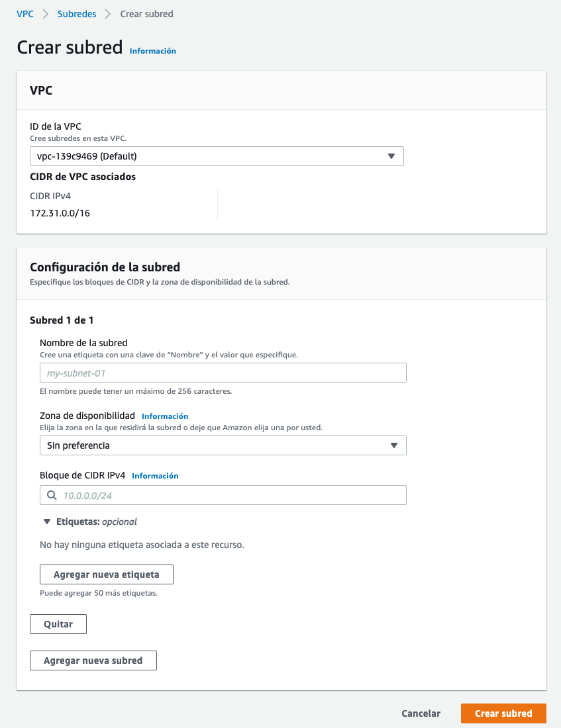Navigate to Subredes breadcrumb link

[x=77, y=14]
